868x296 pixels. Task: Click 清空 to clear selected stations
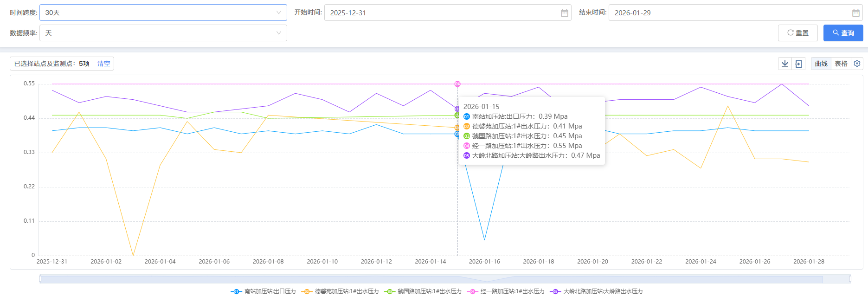(x=103, y=64)
